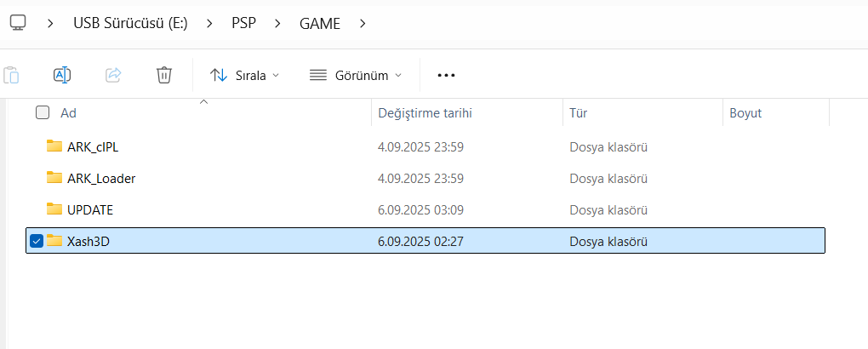The height and width of the screenshot is (349, 868).
Task: Select the UPDATE folder name
Action: [x=90, y=210]
